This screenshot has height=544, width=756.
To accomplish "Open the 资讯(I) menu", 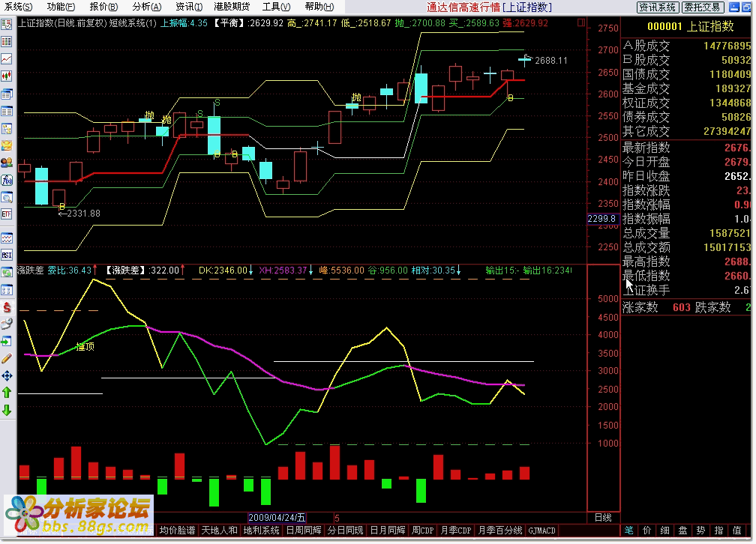I will coord(189,7).
